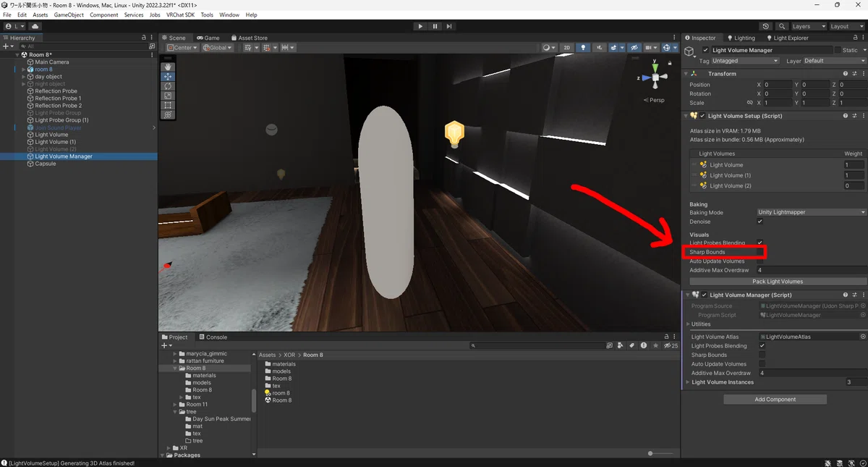
Task: Select the Scale tool in Scene toolbar
Action: (x=168, y=96)
